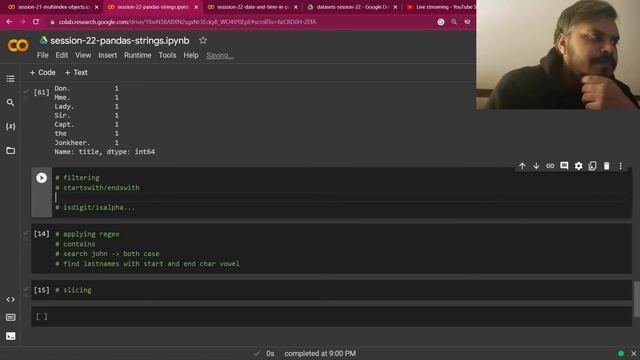The height and width of the screenshot is (360, 640).
Task: Select the applying regex cell [14]
Action: click(x=331, y=249)
